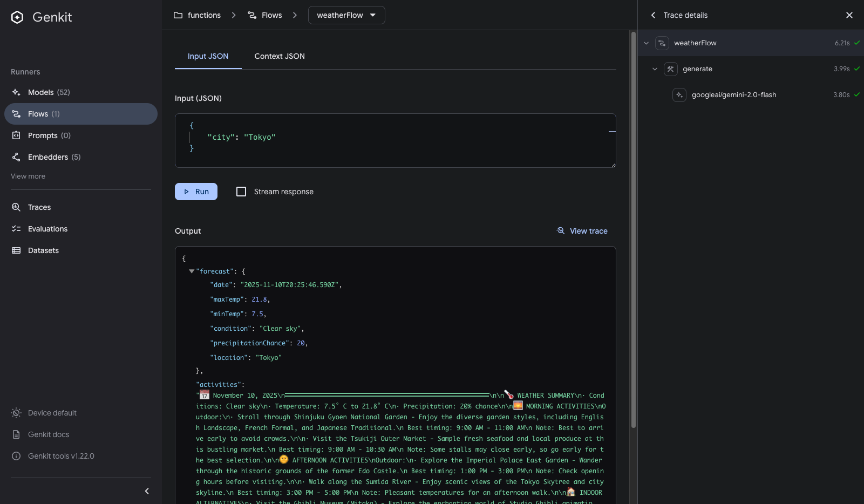Screen dimensions: 864x504
Task: Select the Embedders runner icon
Action: [x=17, y=157]
